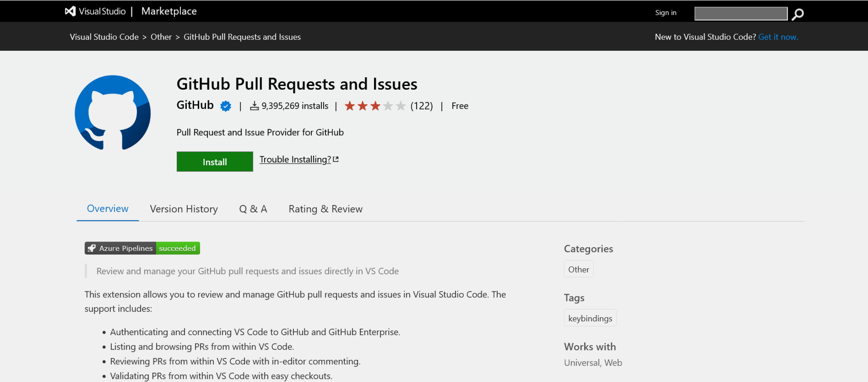Viewport: 868px width, 382px height.
Task: Click the 9,395,269 installs text
Action: [295, 106]
